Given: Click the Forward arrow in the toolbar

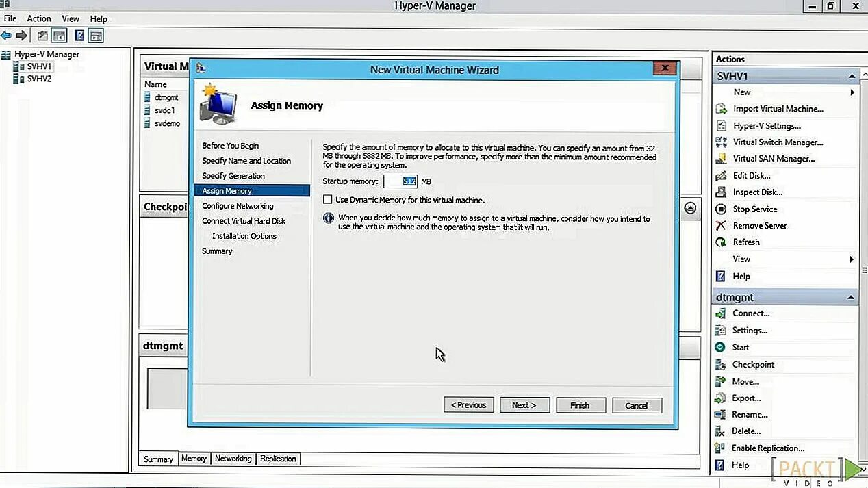Looking at the screenshot, I should tap(21, 36).
